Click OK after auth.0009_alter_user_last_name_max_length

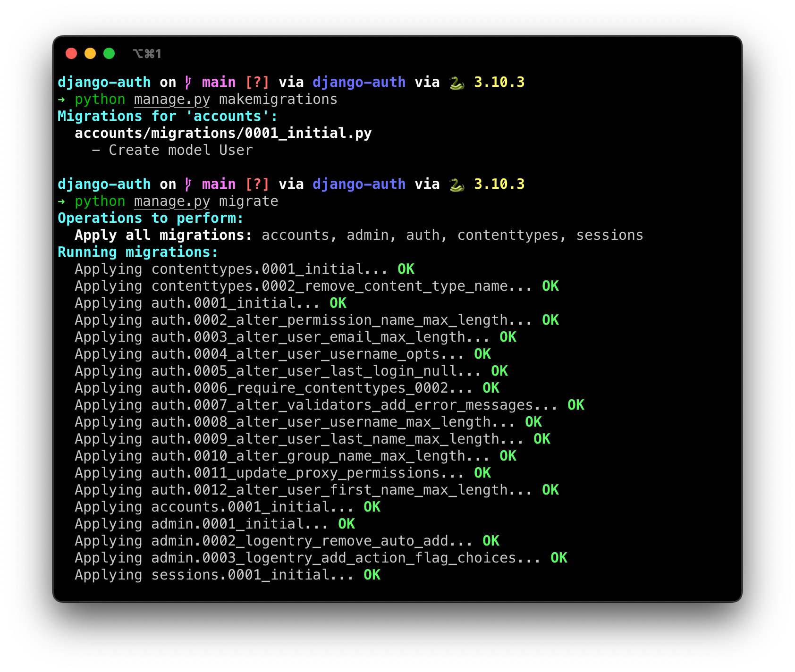542,439
